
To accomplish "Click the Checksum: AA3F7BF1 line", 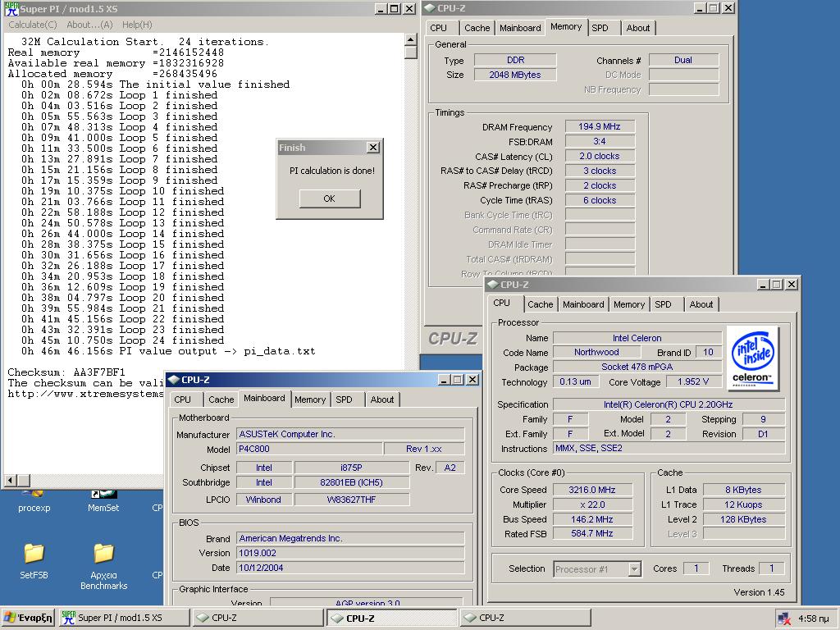I will click(66, 372).
